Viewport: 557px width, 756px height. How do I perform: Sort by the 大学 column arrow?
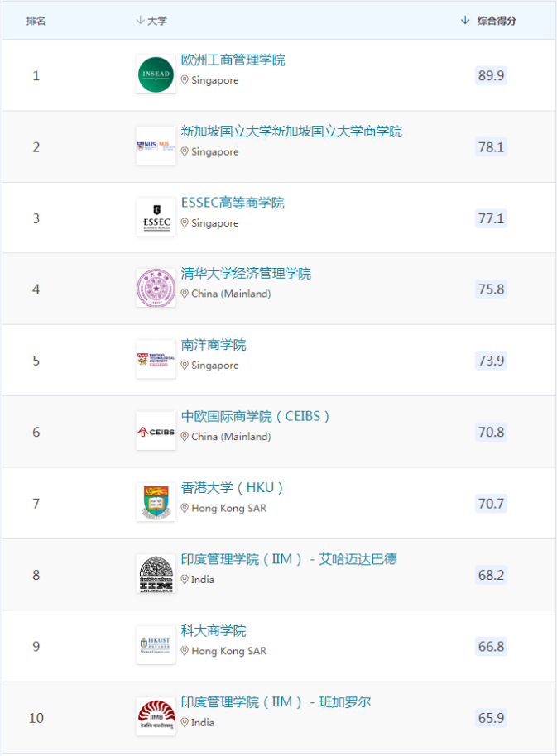141,20
